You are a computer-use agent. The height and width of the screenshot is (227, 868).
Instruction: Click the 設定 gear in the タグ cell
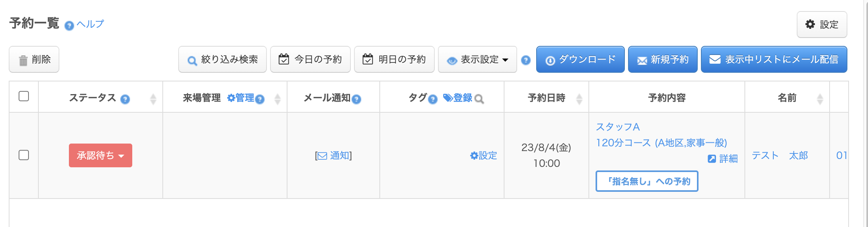[474, 156]
